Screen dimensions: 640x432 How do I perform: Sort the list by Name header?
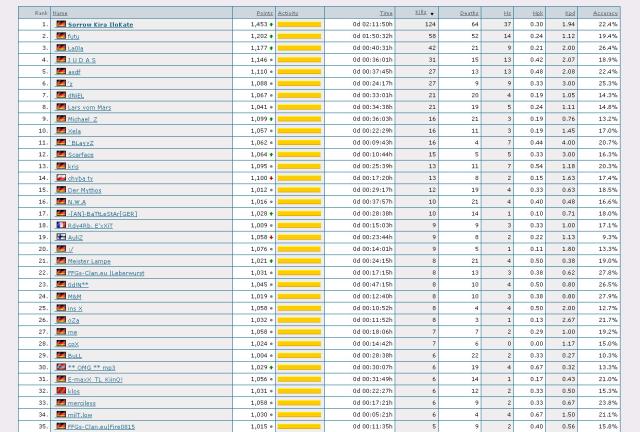click(60, 13)
